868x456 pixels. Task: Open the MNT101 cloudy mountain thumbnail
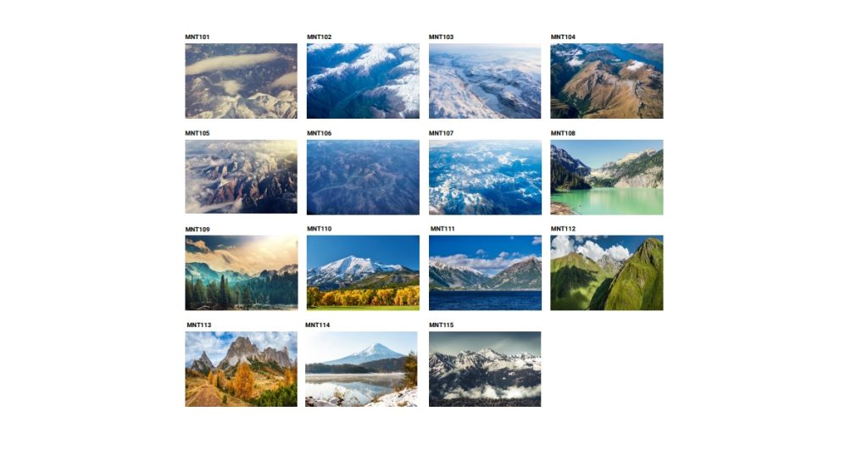241,81
